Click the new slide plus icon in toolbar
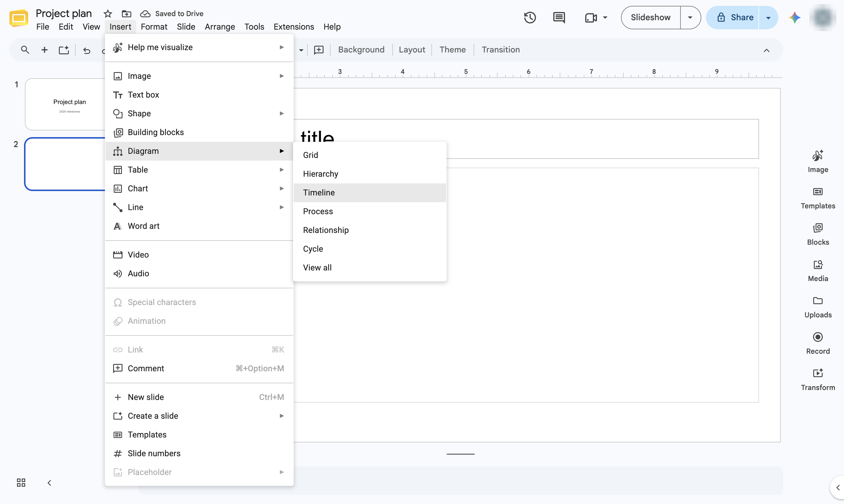This screenshot has height=504, width=844. [x=45, y=50]
